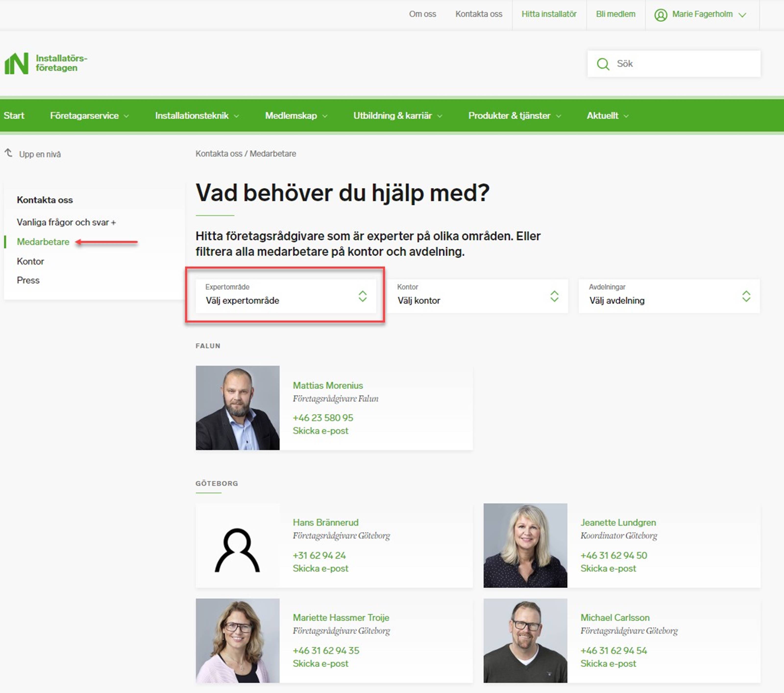Open Jeanette Lundgren's profile photo
Viewport: 784px width, 693px height.
point(525,545)
